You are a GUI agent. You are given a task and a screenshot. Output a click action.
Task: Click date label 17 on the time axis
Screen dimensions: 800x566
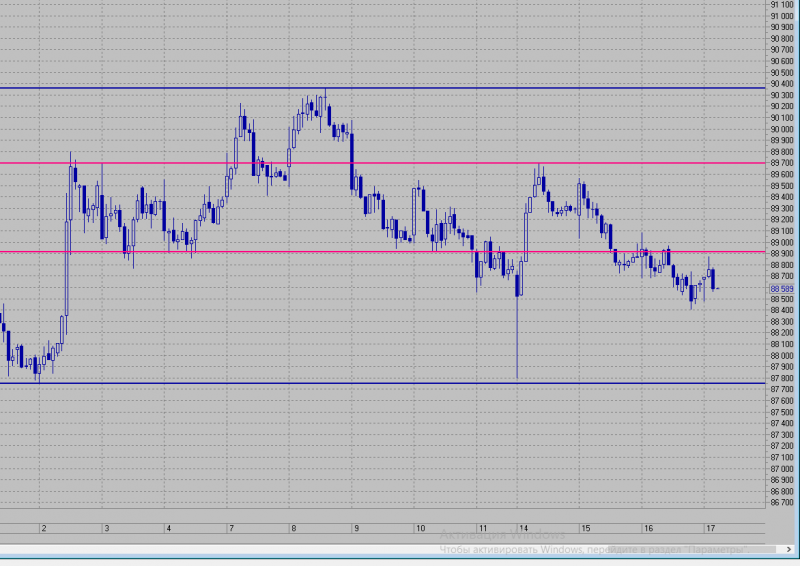(x=710, y=528)
